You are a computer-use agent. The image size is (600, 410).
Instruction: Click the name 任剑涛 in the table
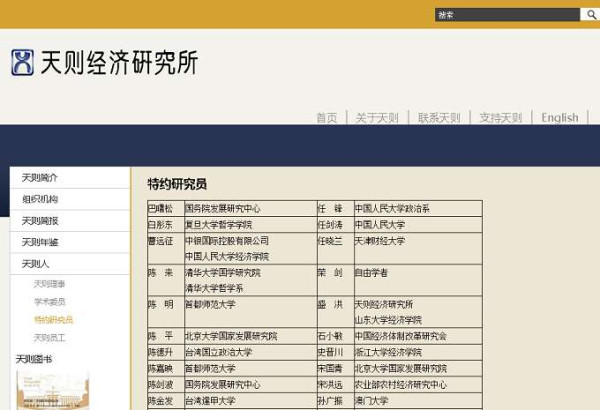coord(330,225)
